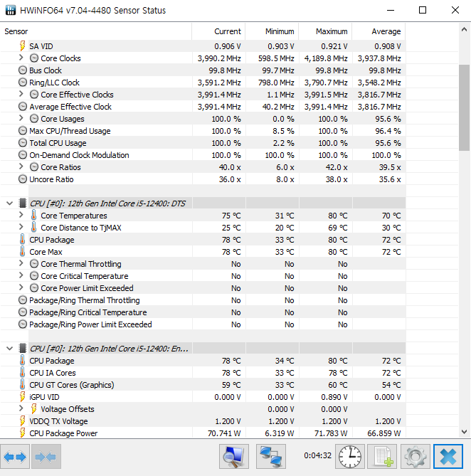Image resolution: width=471 pixels, height=476 pixels.
Task: Open sensor settings gear button
Action: click(416, 457)
